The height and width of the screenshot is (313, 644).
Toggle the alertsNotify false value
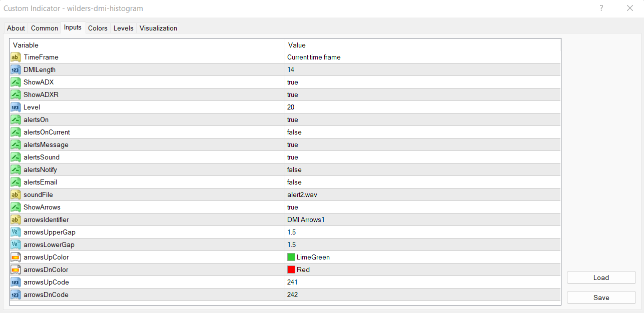(x=294, y=170)
